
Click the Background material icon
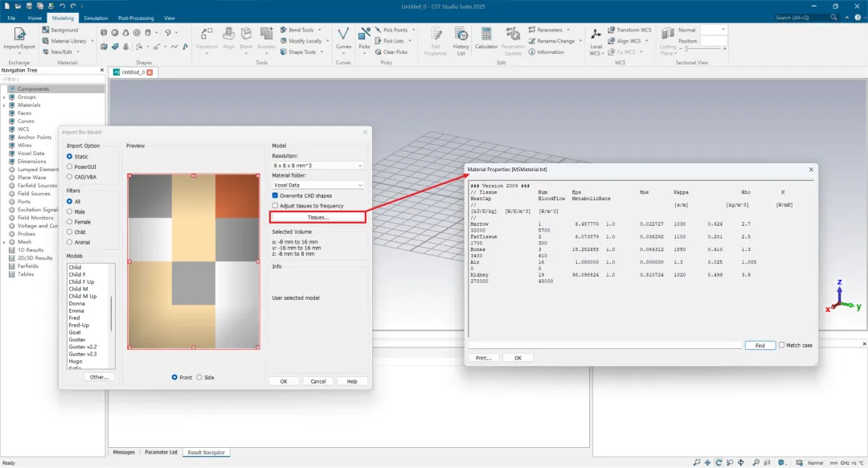pyautogui.click(x=46, y=30)
